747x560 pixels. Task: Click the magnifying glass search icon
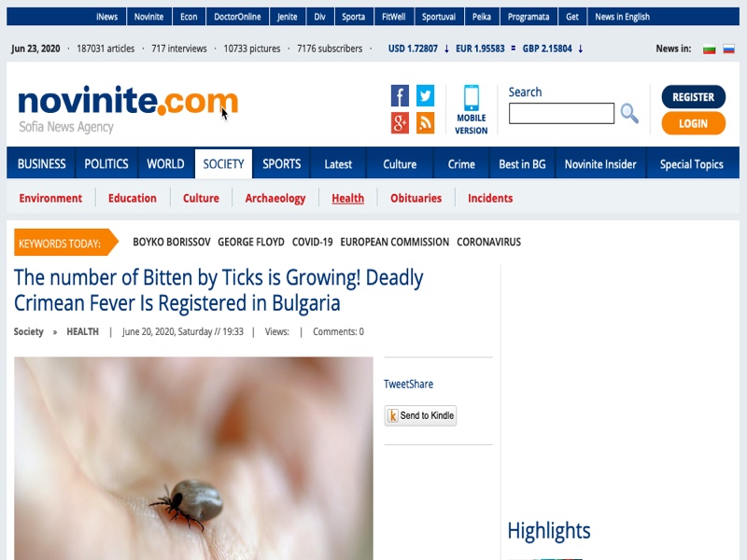(629, 113)
